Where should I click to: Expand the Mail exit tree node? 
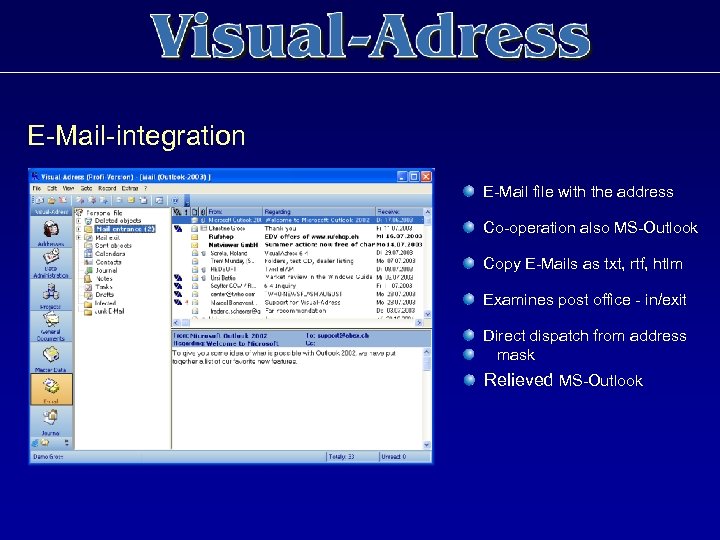[79, 237]
